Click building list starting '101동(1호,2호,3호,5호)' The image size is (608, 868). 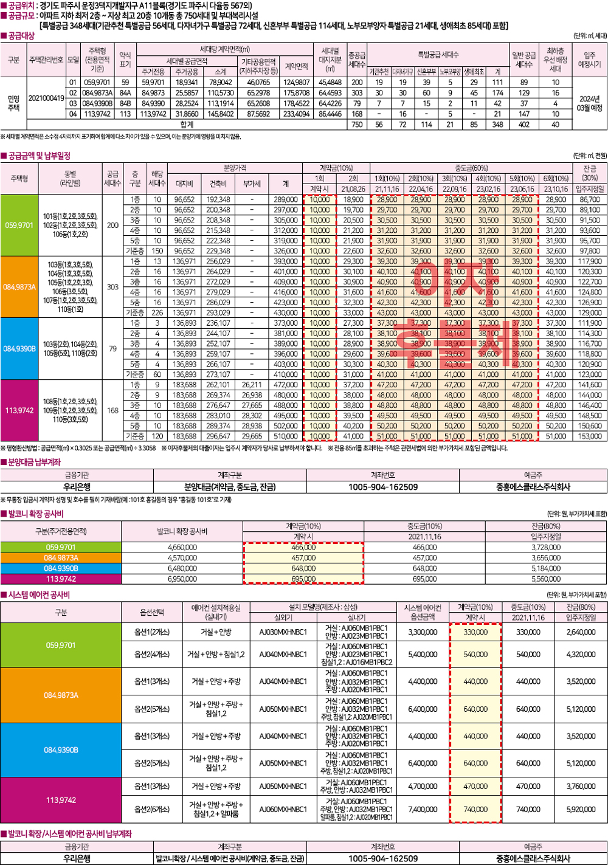tap(71, 225)
